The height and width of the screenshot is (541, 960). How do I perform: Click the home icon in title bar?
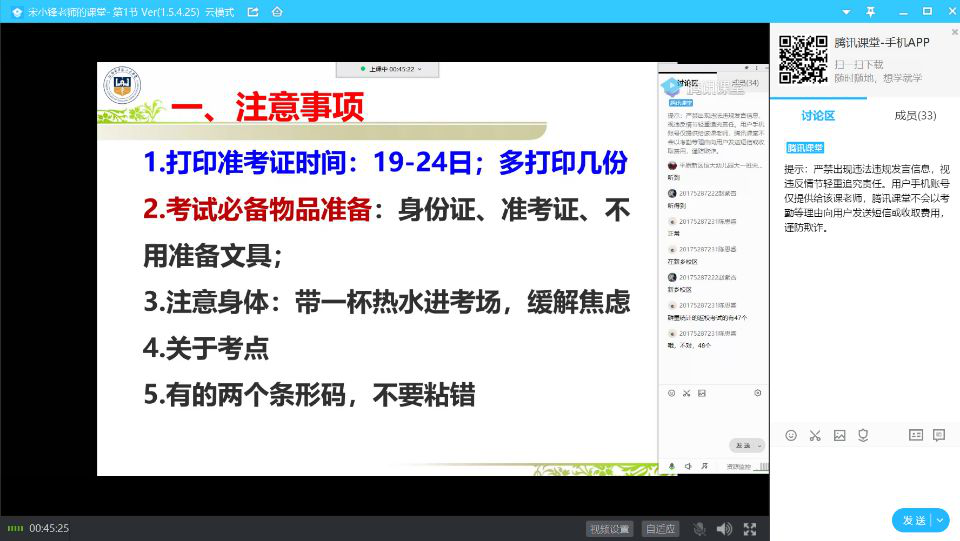click(x=277, y=11)
